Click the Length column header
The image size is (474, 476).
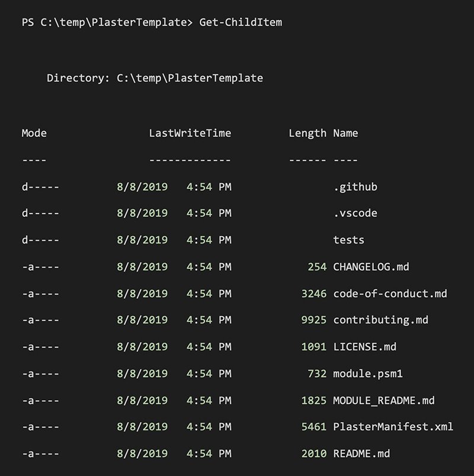click(x=307, y=133)
